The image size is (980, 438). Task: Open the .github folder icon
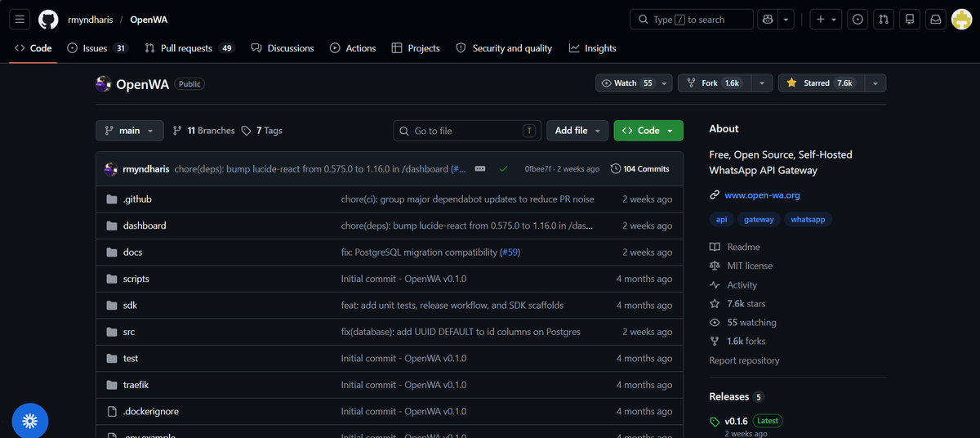tap(112, 199)
